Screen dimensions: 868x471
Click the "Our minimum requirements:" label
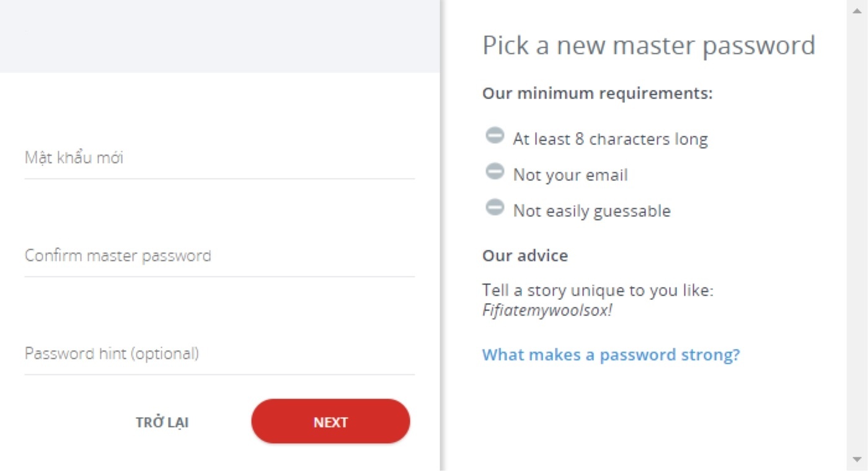coord(598,94)
